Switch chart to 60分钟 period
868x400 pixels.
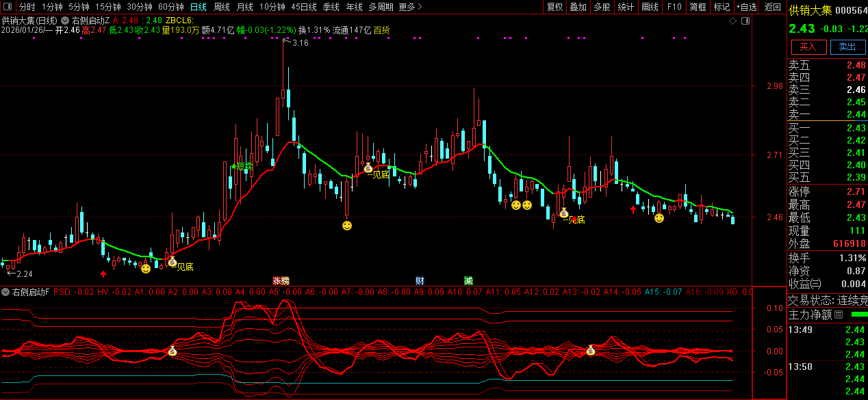170,7
